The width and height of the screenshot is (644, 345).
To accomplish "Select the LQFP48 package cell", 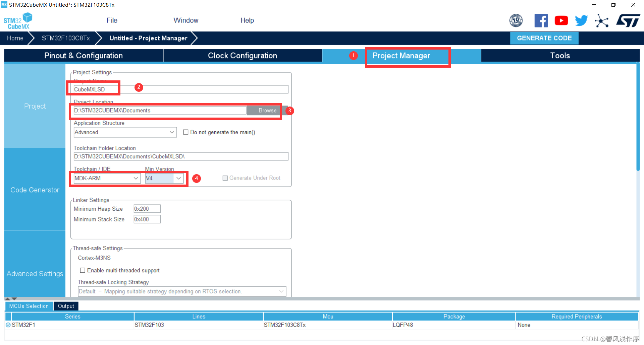I will [454, 325].
